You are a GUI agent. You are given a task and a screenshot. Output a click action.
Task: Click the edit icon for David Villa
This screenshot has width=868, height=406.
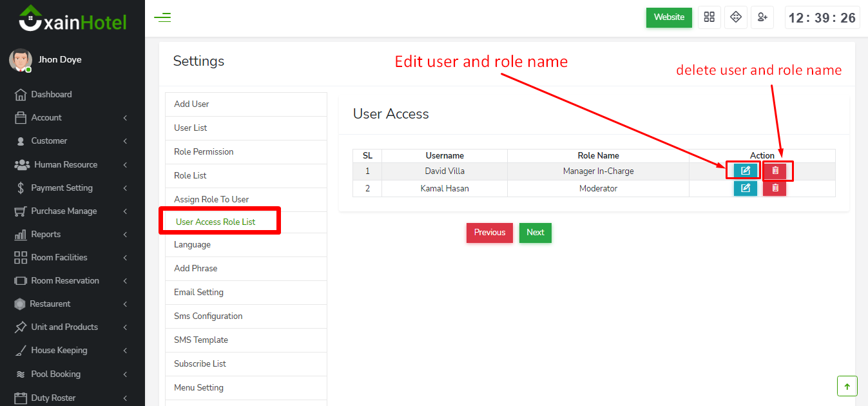pyautogui.click(x=745, y=171)
